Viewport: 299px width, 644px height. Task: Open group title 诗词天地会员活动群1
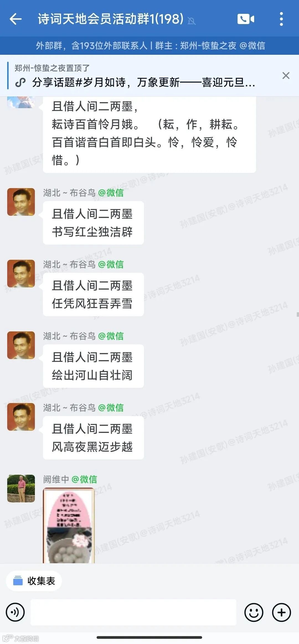110,19
